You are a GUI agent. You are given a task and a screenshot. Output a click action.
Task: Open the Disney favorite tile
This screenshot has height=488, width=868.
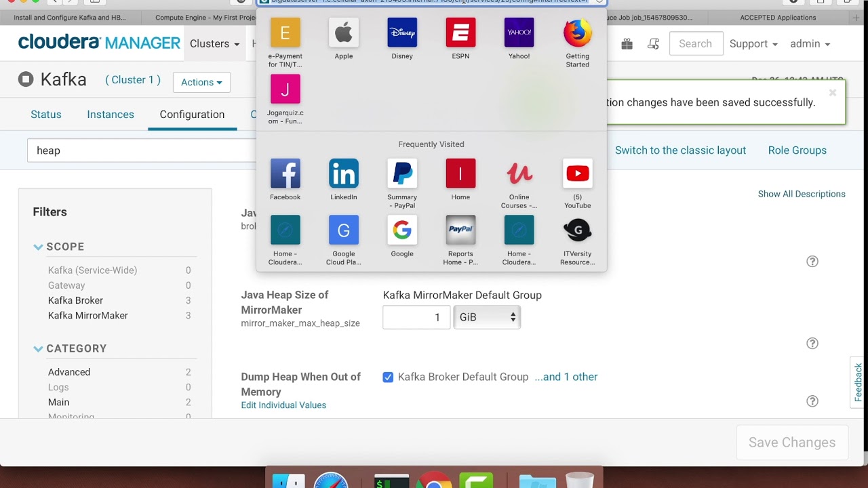point(402,33)
